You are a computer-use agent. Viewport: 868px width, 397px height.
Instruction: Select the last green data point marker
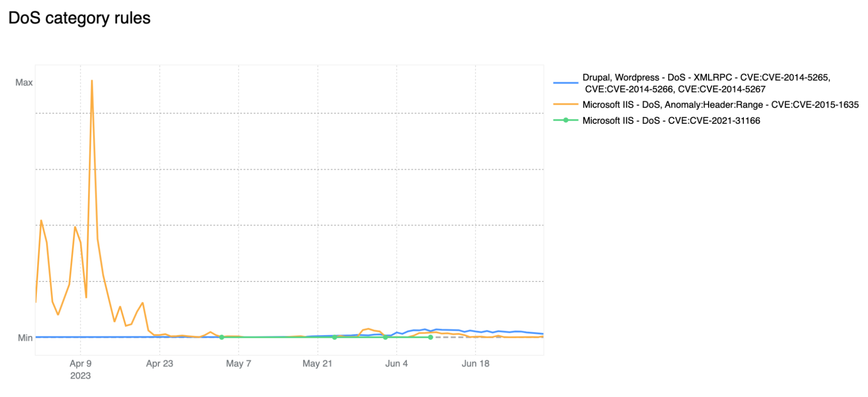pos(430,337)
